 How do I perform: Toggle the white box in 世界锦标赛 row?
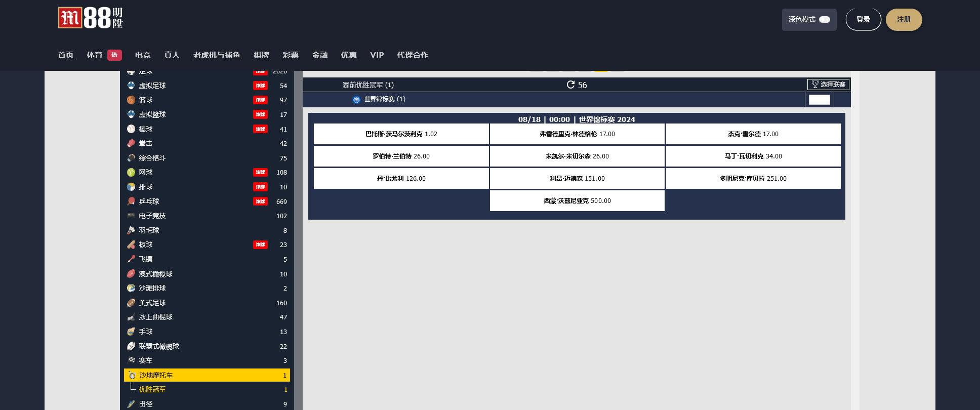pyautogui.click(x=820, y=100)
